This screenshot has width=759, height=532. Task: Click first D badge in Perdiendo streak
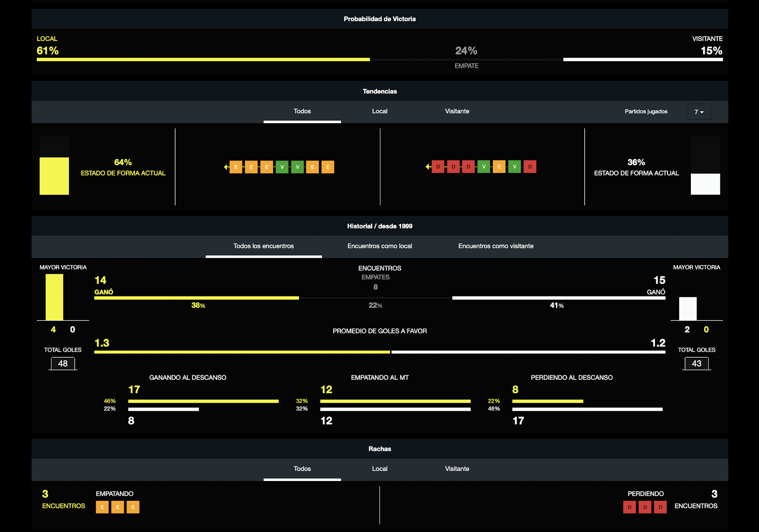630,507
